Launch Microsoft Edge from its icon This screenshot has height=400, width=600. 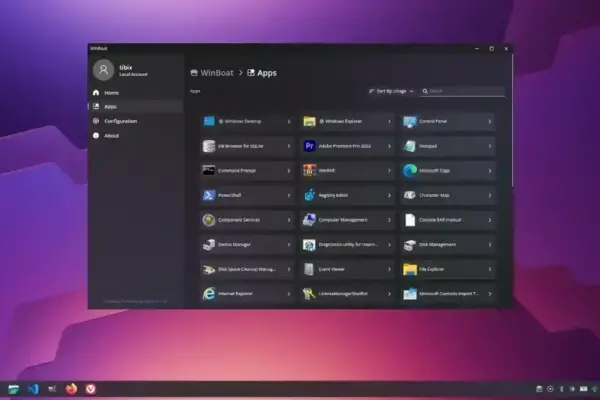(410, 171)
